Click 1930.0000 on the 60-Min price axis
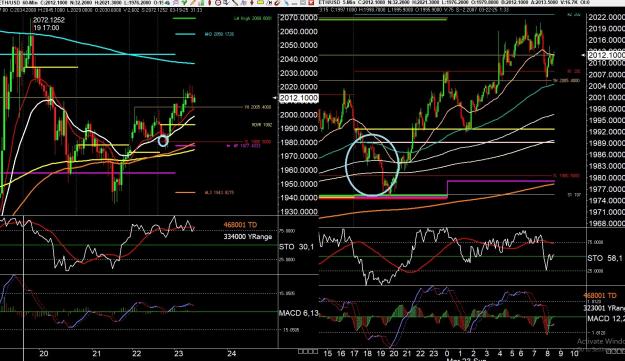Screen dimensions: 625x361 299,212
